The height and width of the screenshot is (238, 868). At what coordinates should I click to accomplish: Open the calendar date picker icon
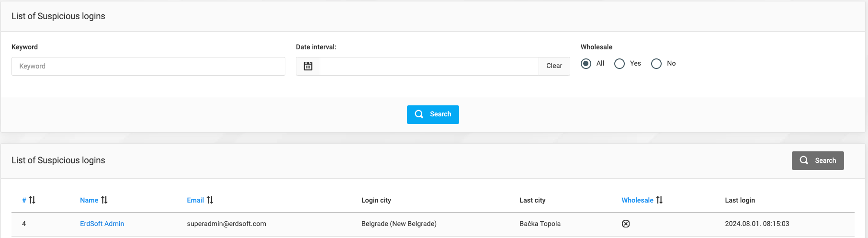click(308, 66)
